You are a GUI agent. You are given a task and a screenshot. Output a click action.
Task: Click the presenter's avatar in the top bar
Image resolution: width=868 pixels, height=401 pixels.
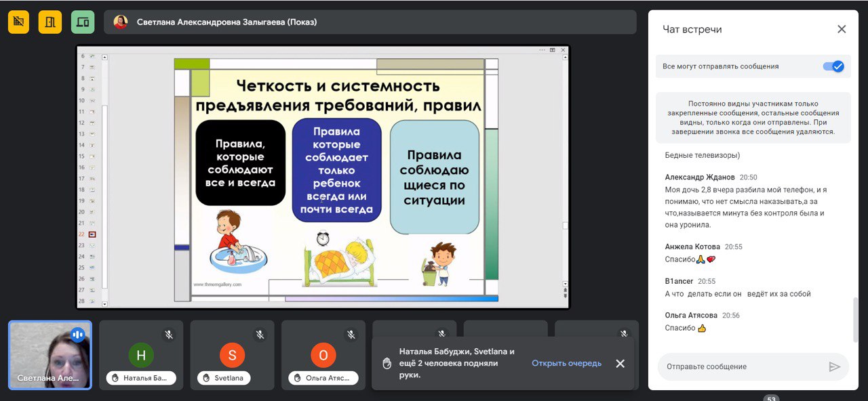(x=121, y=22)
